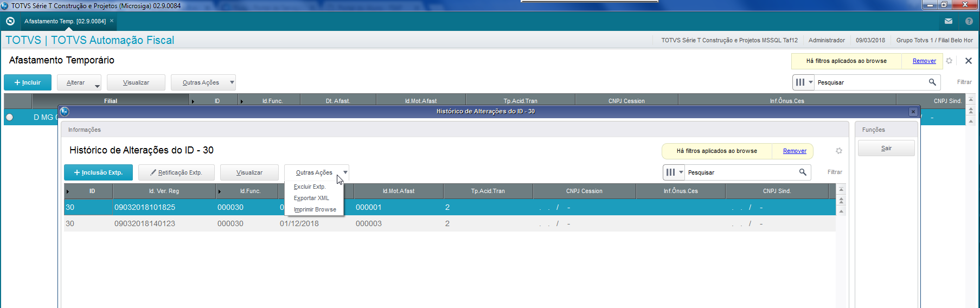
Task: Click the Retificação Extp. button
Action: (176, 172)
